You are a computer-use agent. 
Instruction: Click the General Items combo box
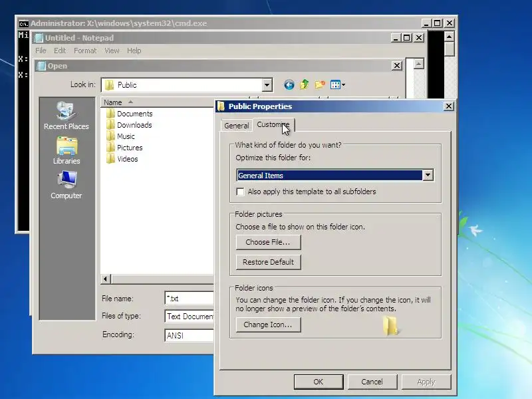(x=335, y=176)
